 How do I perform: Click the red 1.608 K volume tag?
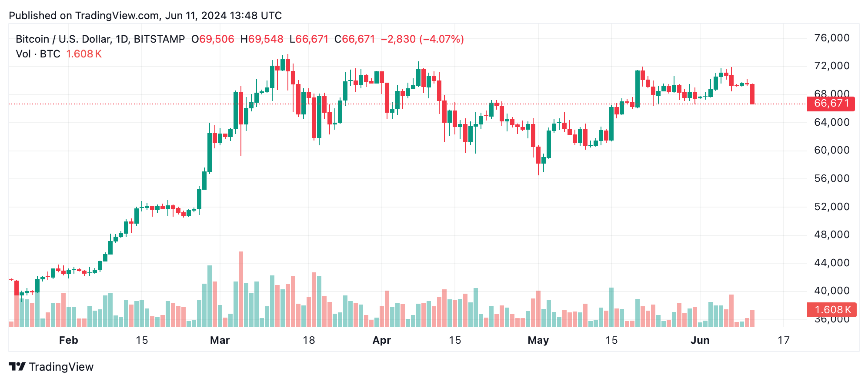point(831,310)
